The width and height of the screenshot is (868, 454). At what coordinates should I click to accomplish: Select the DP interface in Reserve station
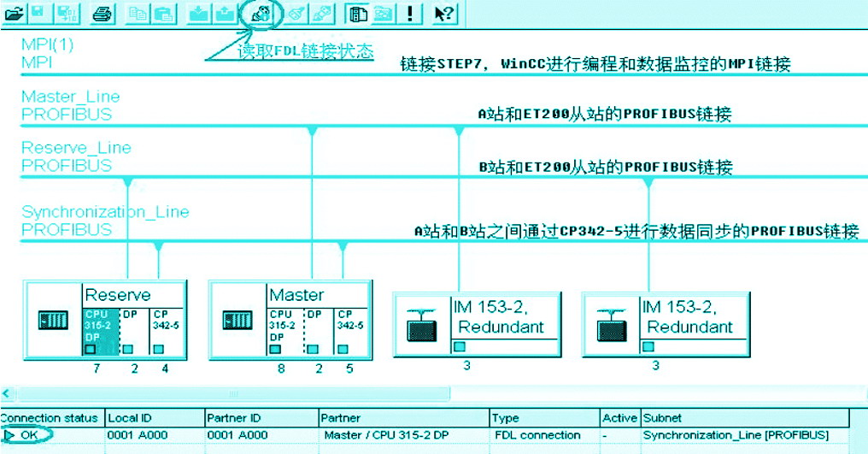(x=133, y=332)
